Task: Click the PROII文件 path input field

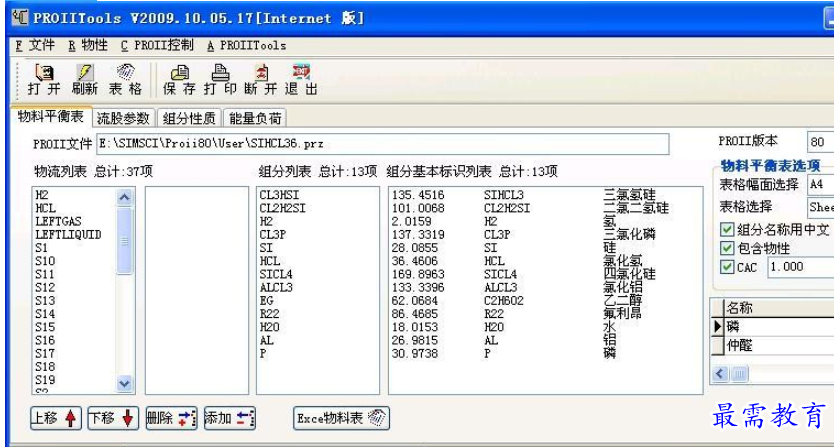Action: [x=383, y=144]
